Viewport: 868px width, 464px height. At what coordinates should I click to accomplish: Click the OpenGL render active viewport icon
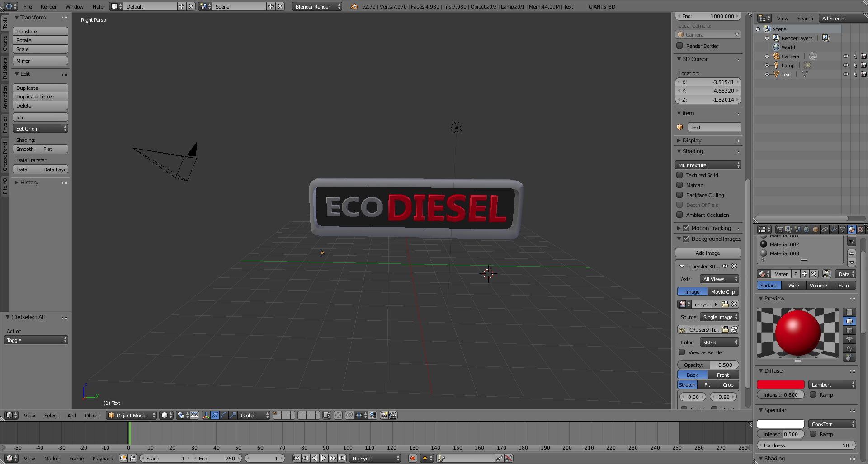click(384, 415)
